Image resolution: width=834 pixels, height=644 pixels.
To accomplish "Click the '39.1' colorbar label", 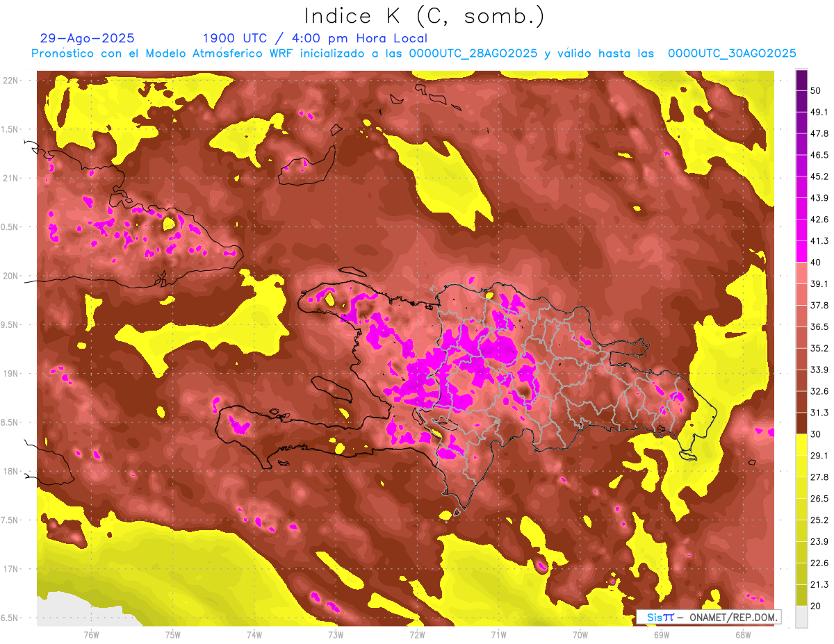I will click(819, 283).
